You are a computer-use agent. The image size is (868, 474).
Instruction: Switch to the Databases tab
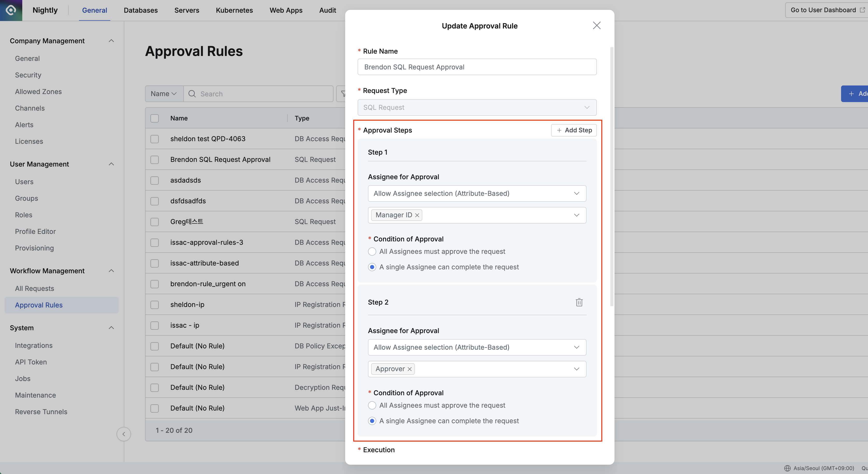pyautogui.click(x=141, y=10)
